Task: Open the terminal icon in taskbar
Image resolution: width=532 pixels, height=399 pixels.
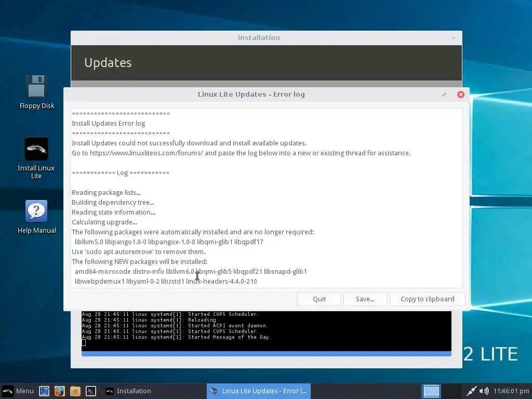Action: click(90, 391)
